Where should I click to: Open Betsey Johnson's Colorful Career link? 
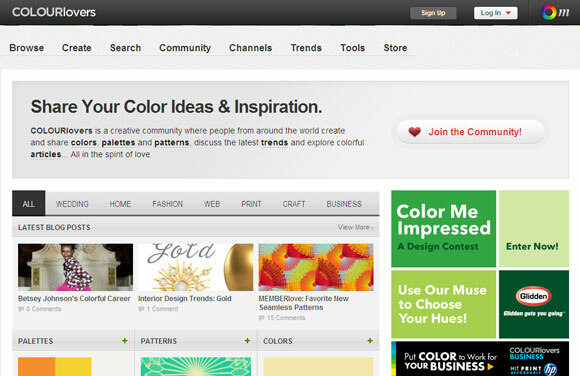[x=74, y=299]
